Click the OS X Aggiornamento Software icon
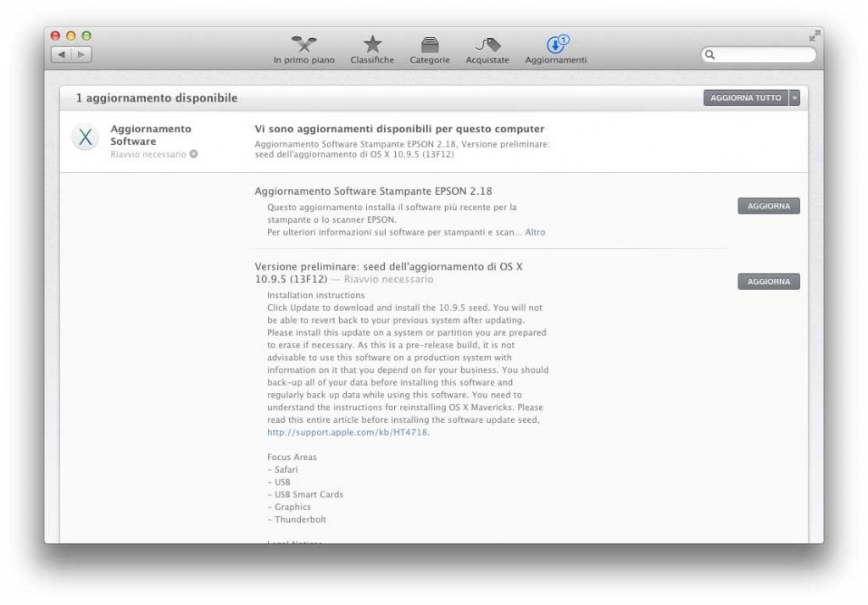This screenshot has height=605, width=868. pyautogui.click(x=86, y=136)
